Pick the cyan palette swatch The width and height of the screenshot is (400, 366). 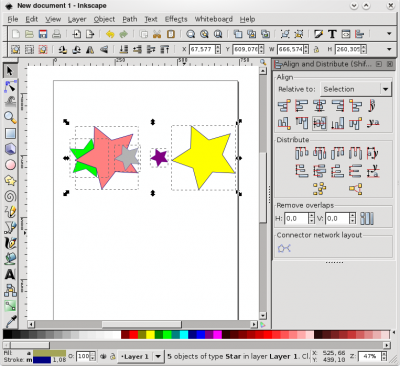click(x=184, y=334)
